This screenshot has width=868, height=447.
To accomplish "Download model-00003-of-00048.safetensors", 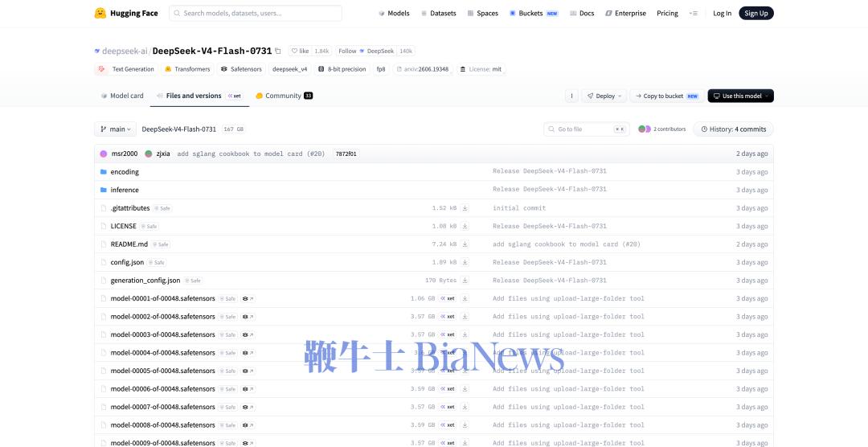I will [465, 334].
